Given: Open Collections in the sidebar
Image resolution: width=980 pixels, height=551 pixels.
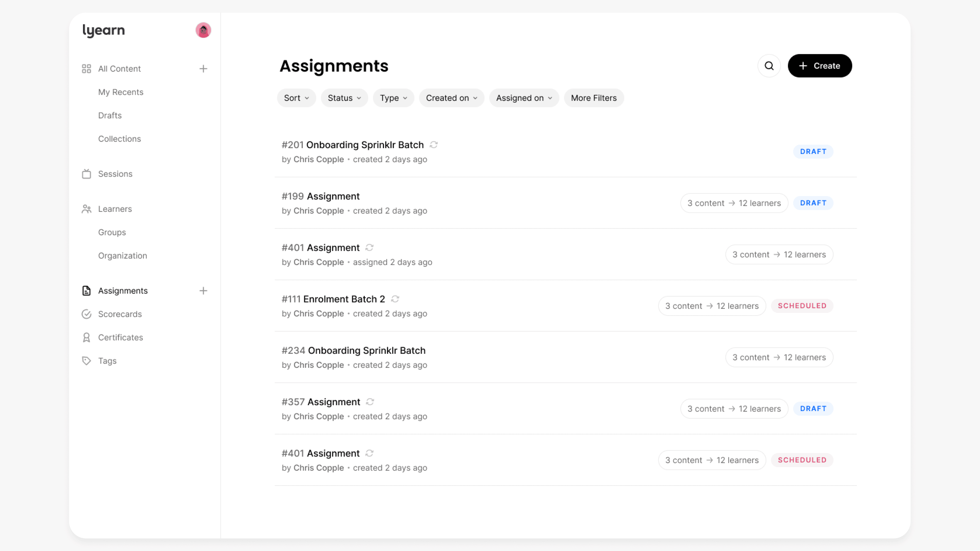Looking at the screenshot, I should coord(119,139).
